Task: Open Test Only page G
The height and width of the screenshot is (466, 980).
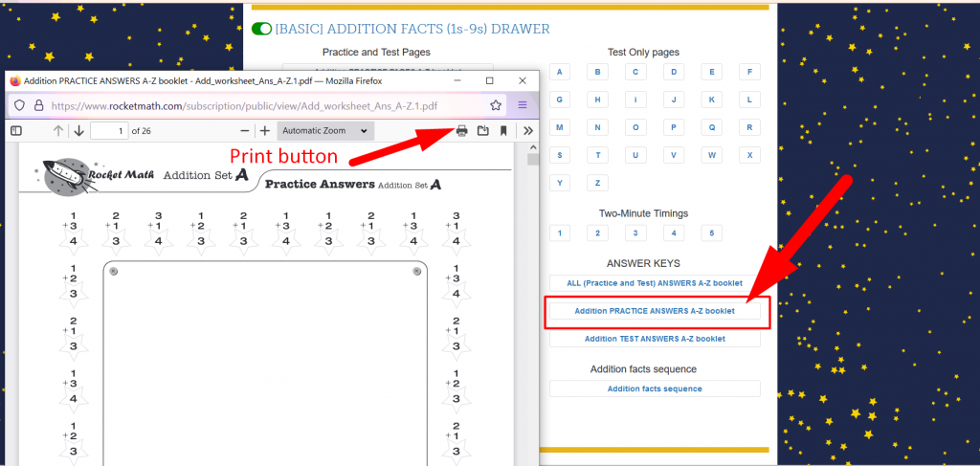Action: coord(559,100)
